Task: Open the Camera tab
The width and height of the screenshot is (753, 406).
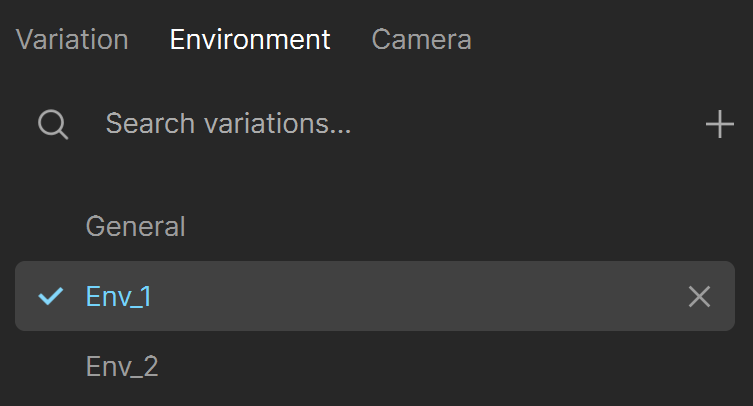Action: point(421,39)
